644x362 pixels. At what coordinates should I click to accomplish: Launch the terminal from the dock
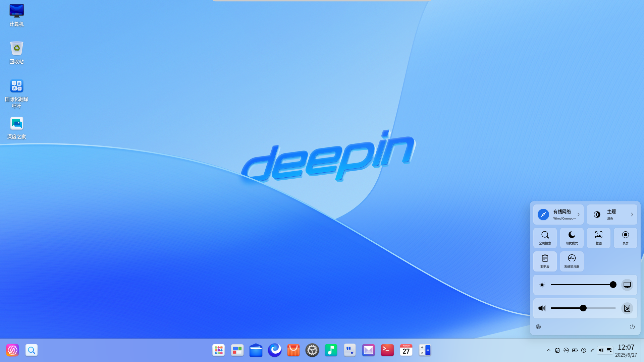(387, 350)
